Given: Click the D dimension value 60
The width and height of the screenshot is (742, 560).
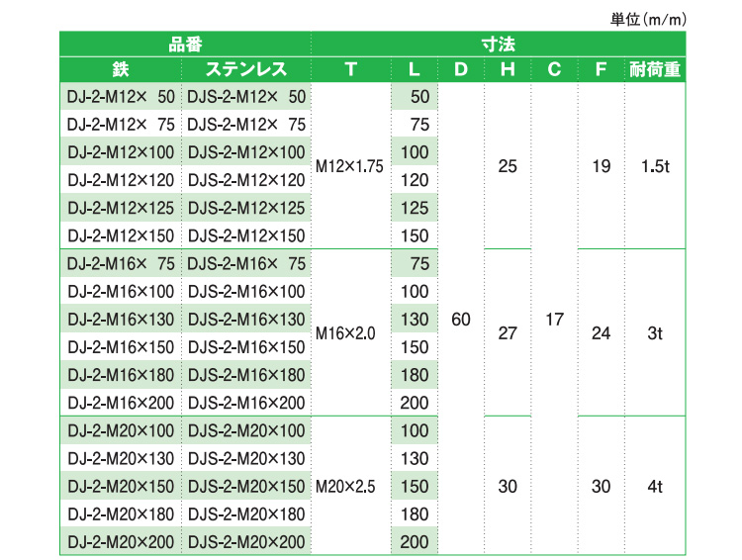Looking at the screenshot, I should pos(460,320).
